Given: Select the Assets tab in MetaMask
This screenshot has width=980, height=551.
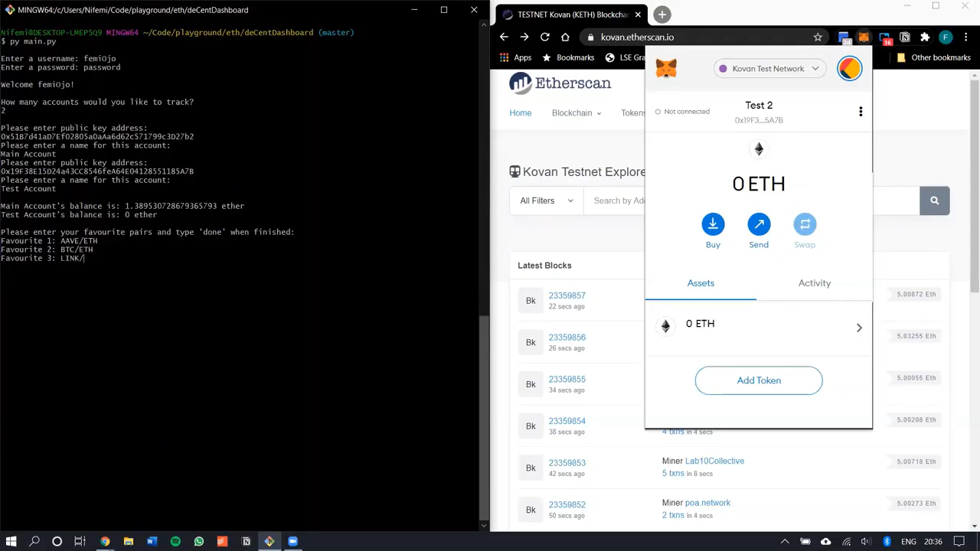Looking at the screenshot, I should tap(701, 283).
